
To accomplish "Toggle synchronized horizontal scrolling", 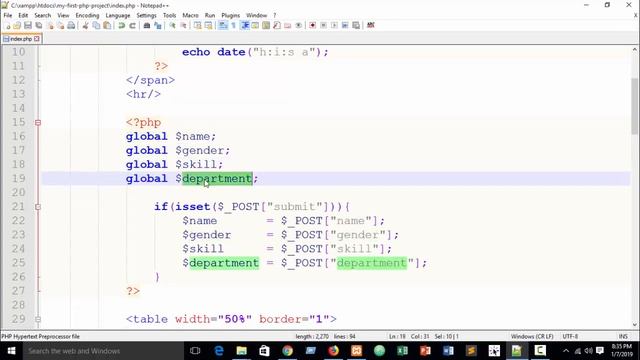I will click(209, 25).
